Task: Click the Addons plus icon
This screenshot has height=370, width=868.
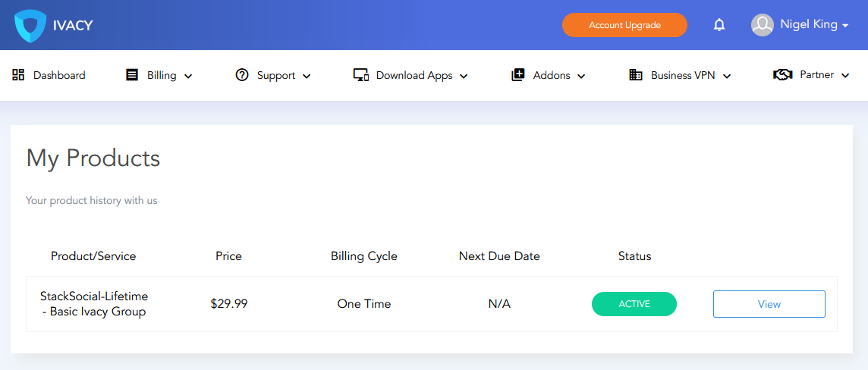Action: [517, 75]
